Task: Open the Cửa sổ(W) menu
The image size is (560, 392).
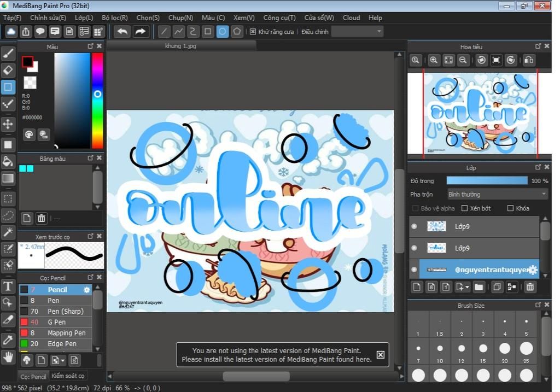Action: pyautogui.click(x=319, y=17)
